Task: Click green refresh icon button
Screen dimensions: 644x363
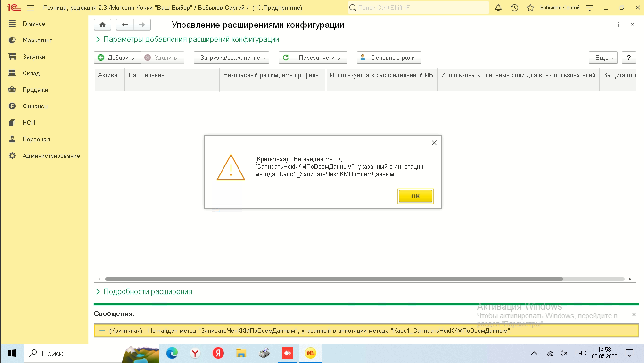Action: pos(286,58)
